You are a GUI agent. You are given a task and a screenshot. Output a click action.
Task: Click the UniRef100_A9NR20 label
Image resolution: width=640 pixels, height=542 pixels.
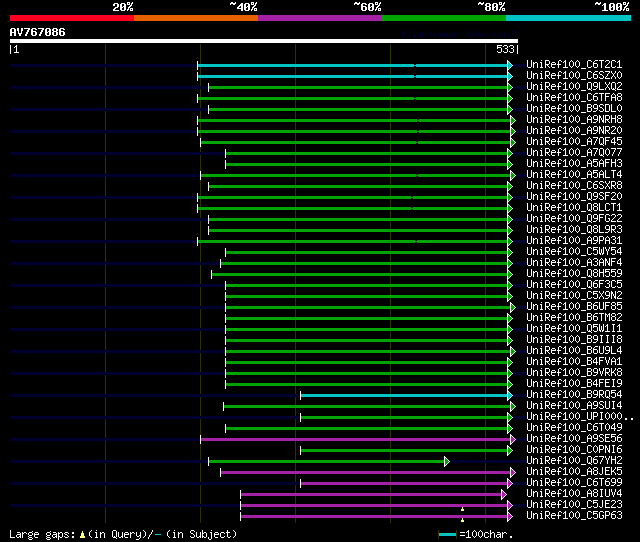tap(574, 131)
